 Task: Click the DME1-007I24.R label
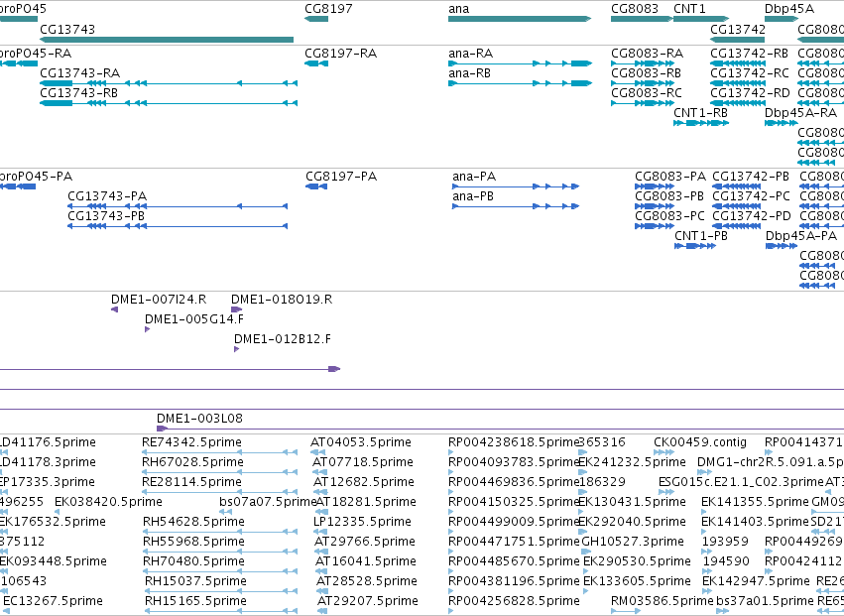159,300
